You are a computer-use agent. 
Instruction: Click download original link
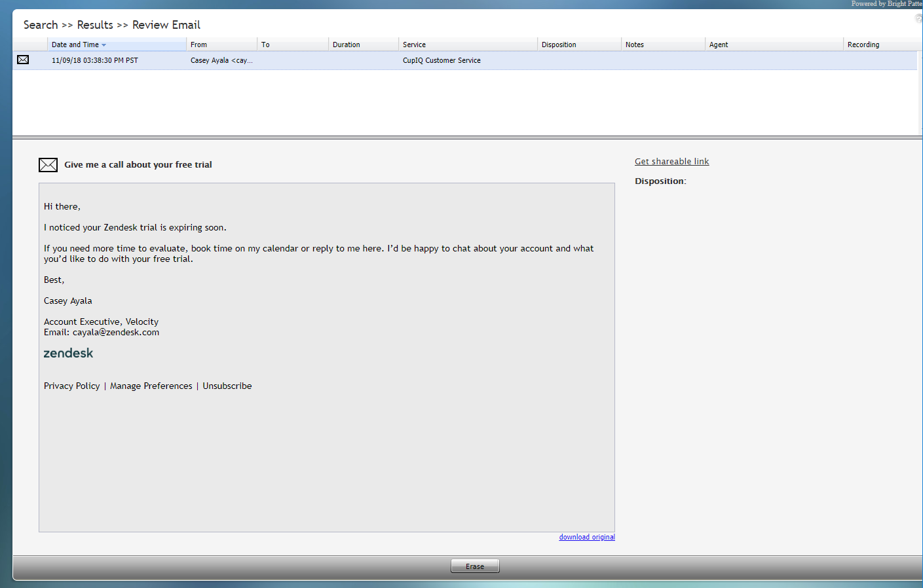(x=587, y=537)
